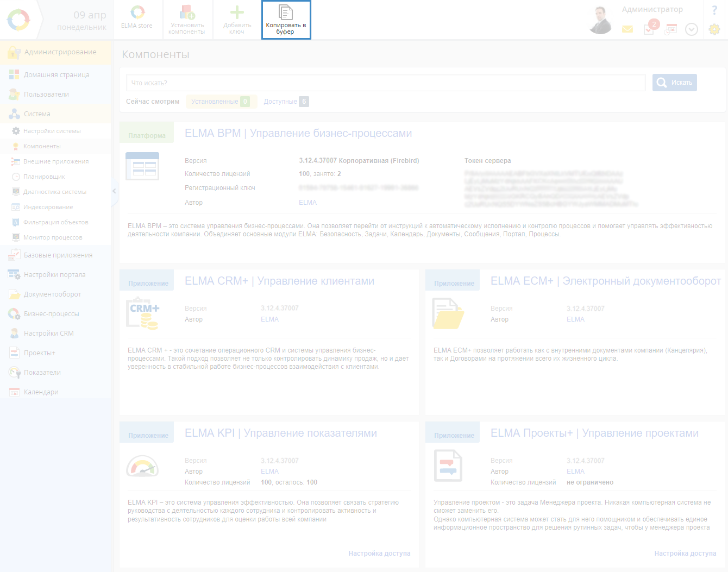
Task: Click the settings gear icon top right
Action: pyautogui.click(x=714, y=29)
